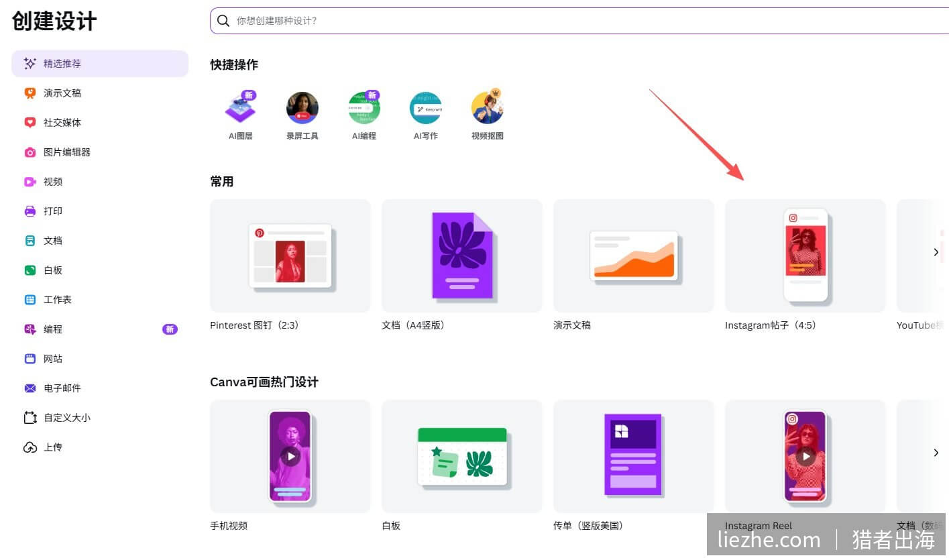
Task: Select the 自定义大小 category
Action: tap(100, 418)
